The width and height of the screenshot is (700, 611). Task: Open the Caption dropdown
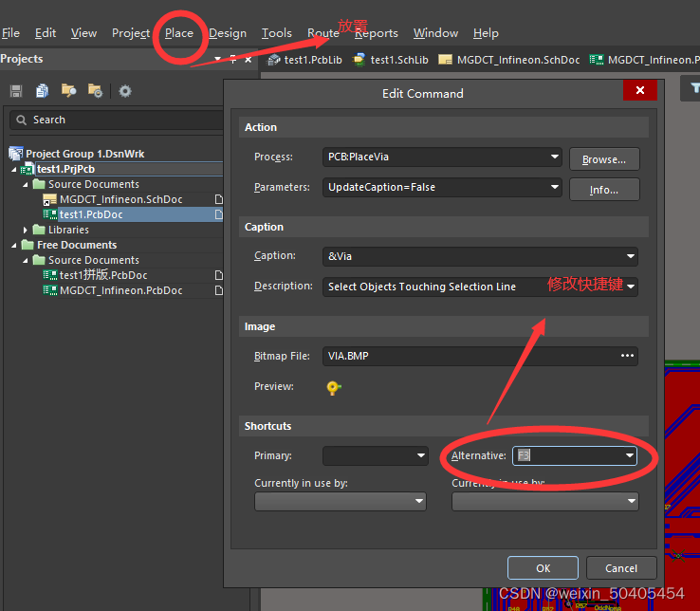pos(631,256)
